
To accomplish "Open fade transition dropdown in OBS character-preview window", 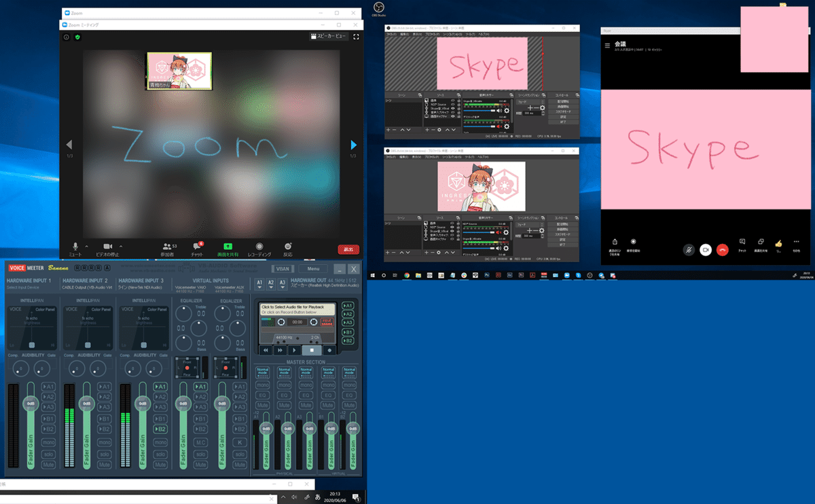I will pyautogui.click(x=530, y=225).
